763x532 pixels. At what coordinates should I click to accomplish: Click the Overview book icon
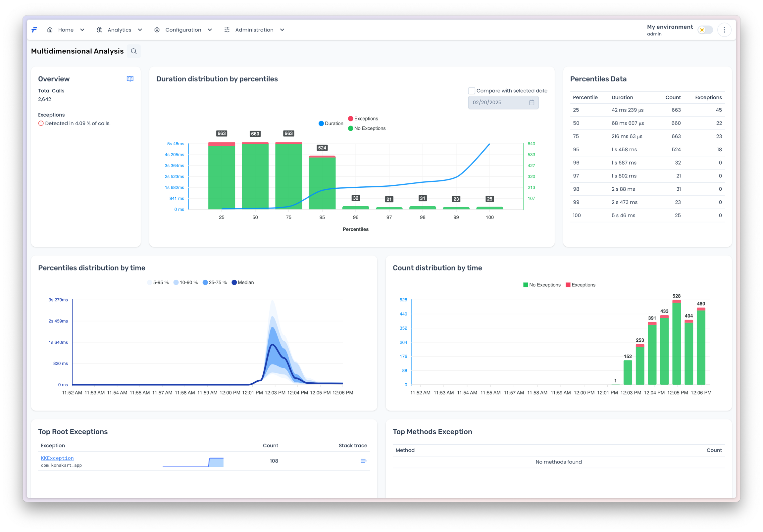tap(130, 79)
